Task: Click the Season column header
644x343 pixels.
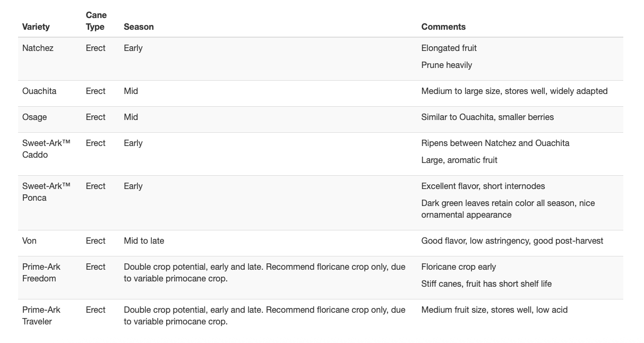Action: [x=139, y=27]
